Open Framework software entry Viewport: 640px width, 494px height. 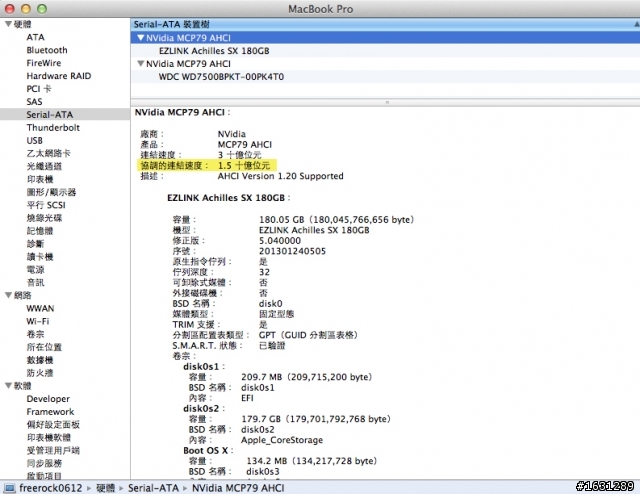(x=51, y=412)
